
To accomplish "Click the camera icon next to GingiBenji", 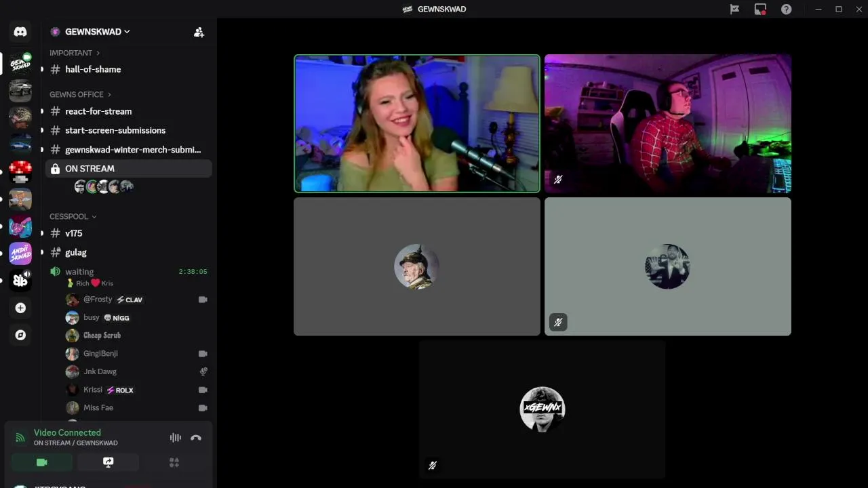I will coord(203,353).
